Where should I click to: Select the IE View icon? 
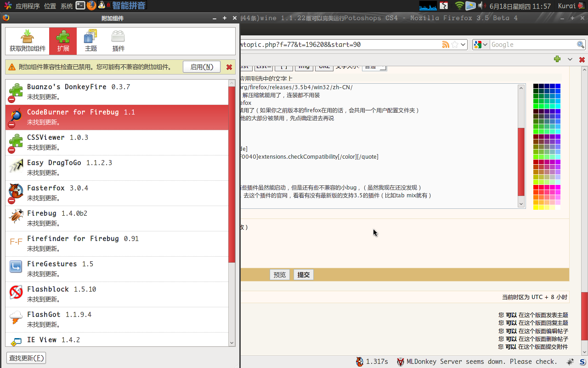(16, 341)
